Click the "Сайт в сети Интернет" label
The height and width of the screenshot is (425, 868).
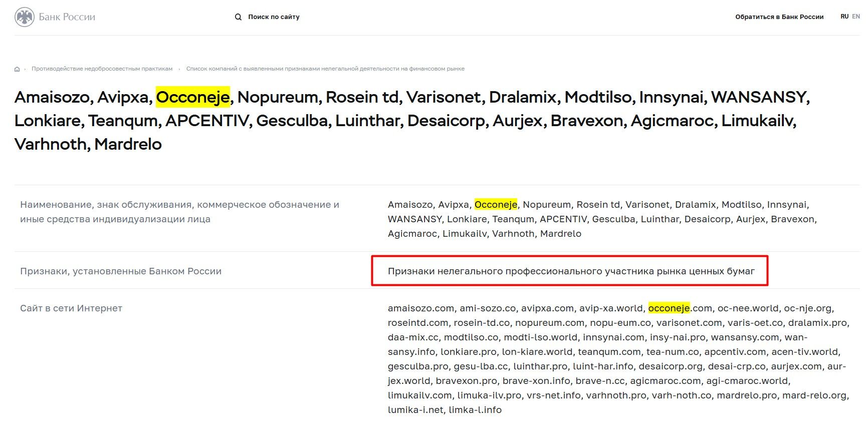pyautogui.click(x=71, y=308)
